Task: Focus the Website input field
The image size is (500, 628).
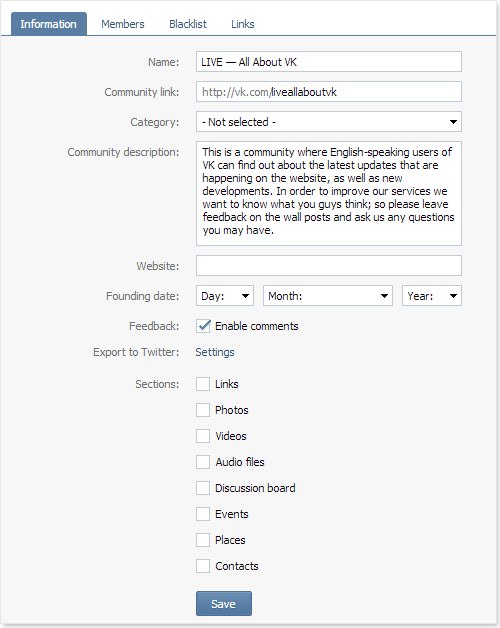Action: point(329,266)
